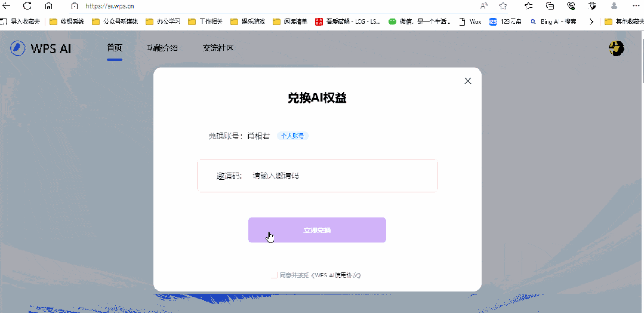Open the browser extensions shield icon

tap(592, 6)
